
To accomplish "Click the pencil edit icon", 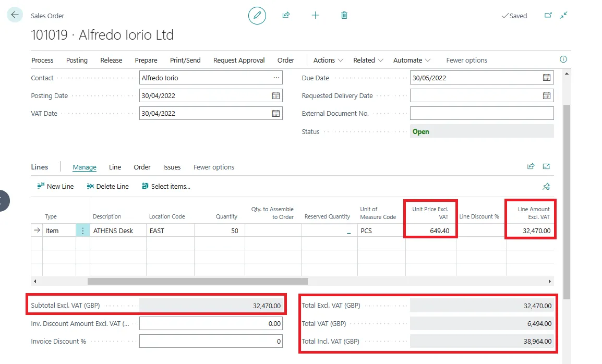I will click(x=257, y=15).
